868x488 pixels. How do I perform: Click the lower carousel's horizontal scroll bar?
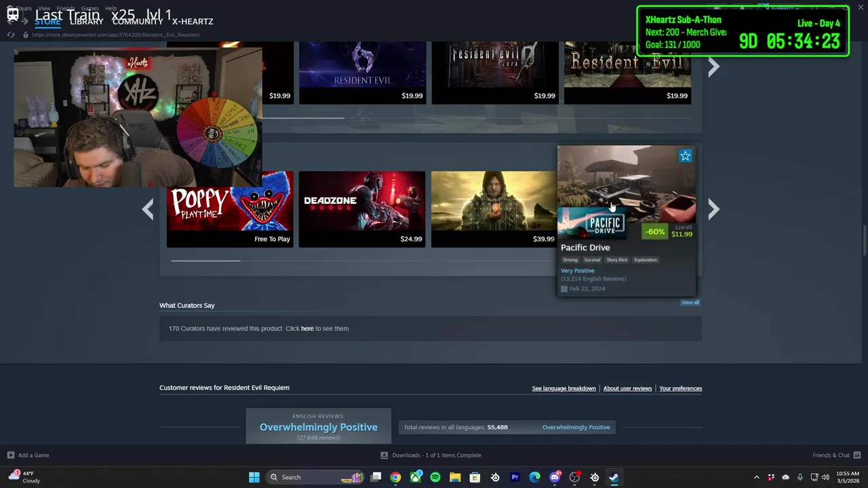click(205, 260)
